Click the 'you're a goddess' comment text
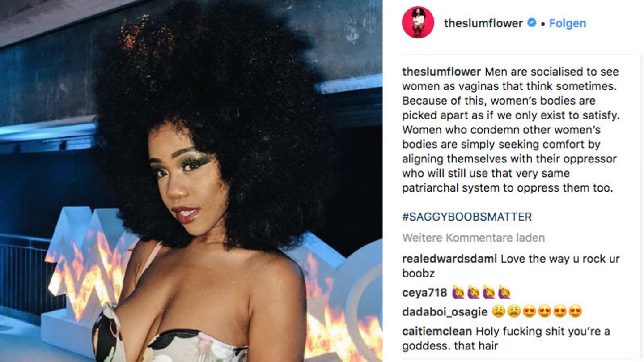Image resolution: width=644 pixels, height=362 pixels. coord(506,339)
